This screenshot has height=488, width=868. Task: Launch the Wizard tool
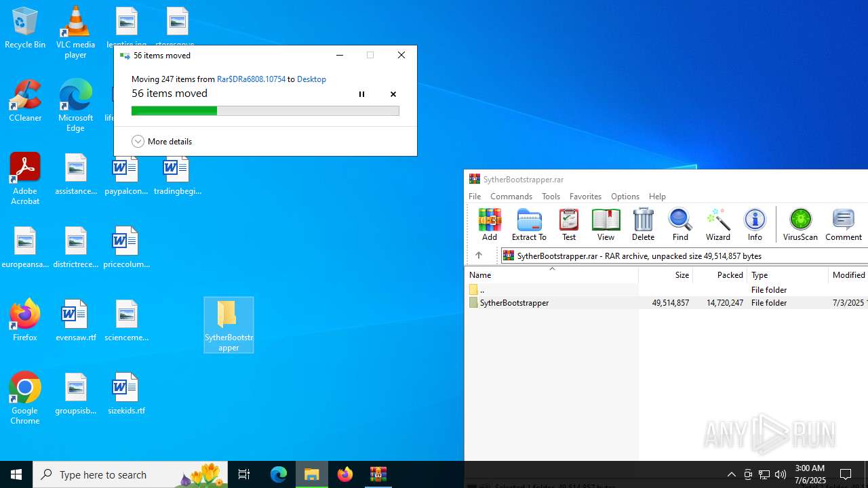717,224
